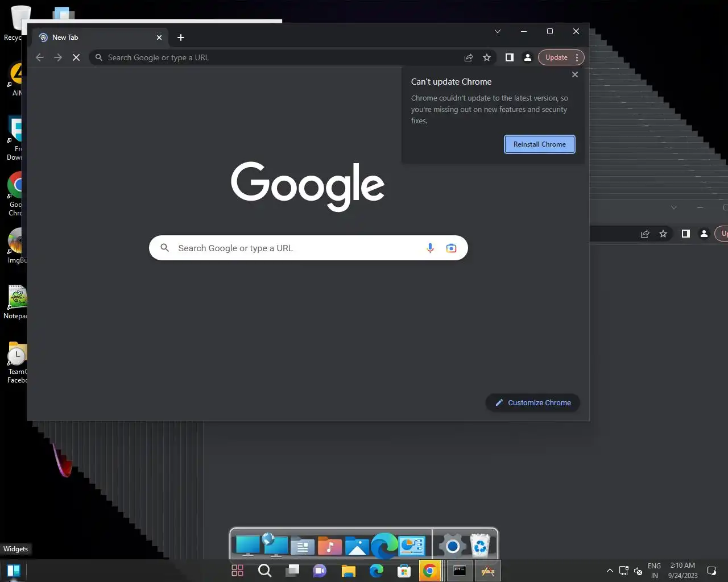Open the Recycle Bin in dock
This screenshot has width=728, height=582.
(x=481, y=546)
